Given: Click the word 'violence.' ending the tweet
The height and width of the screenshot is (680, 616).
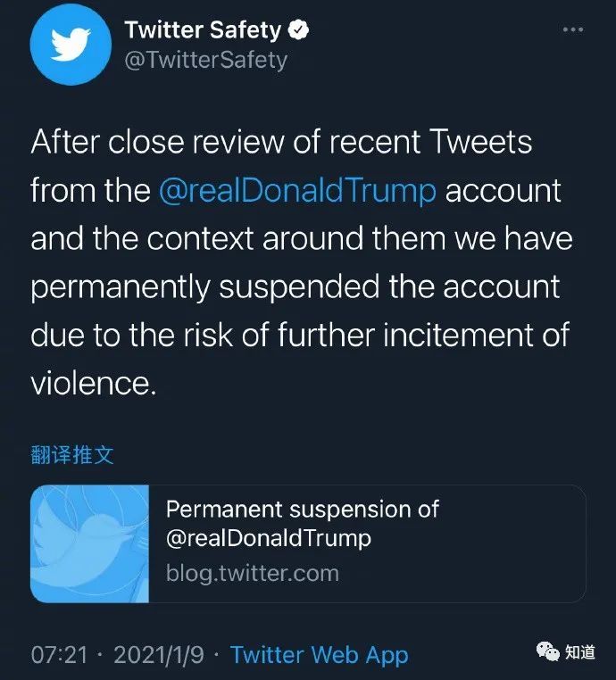Looking at the screenshot, I should click(93, 383).
